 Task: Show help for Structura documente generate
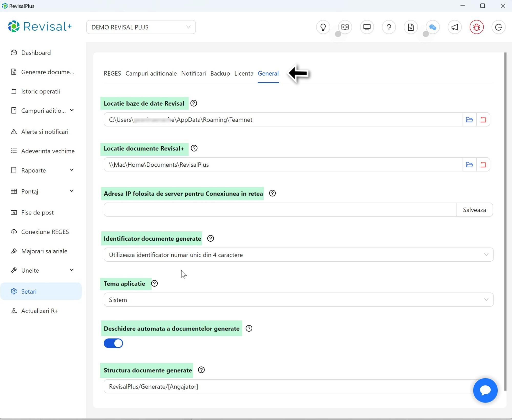(x=201, y=370)
